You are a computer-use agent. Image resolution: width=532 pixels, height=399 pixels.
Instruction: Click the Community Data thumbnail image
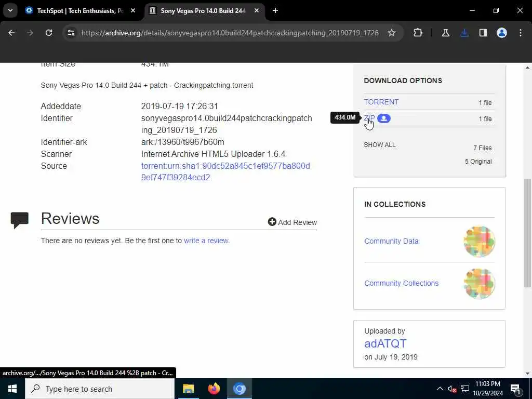pyautogui.click(x=479, y=241)
